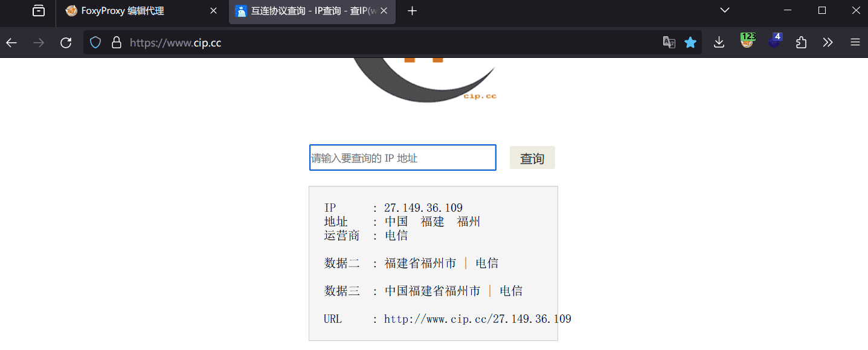Screen dimensions: 868x350
Task: View site security via the padlock icon
Action: pyautogui.click(x=116, y=42)
